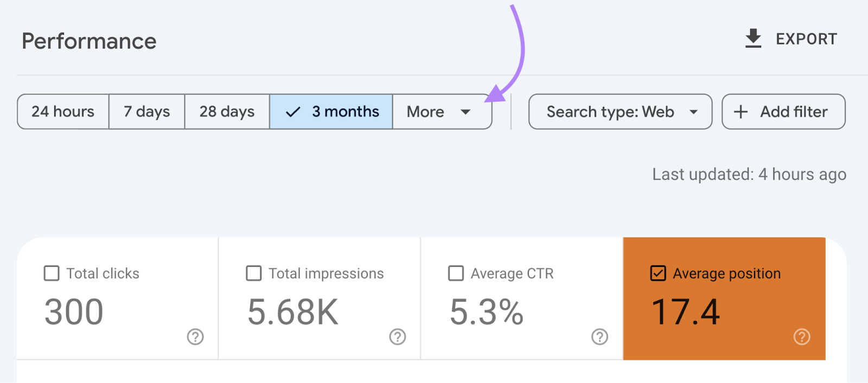
Task: Click the plus icon beside Add filter
Action: (741, 112)
